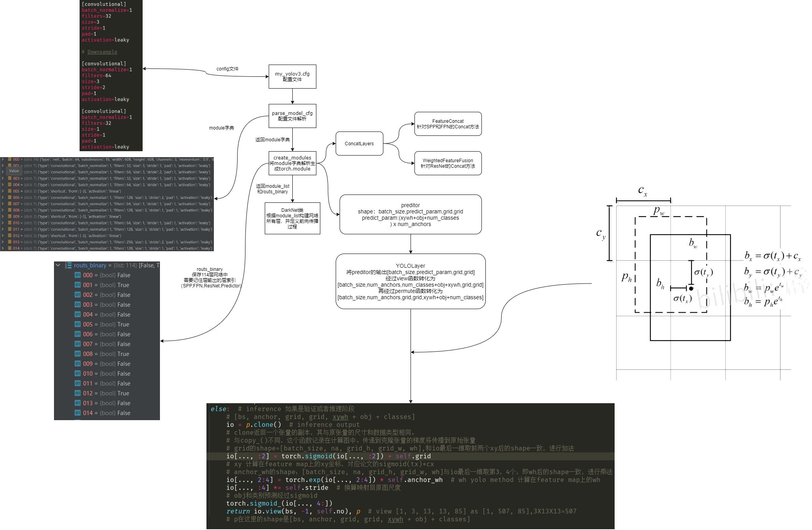
Task: Click the bool icon of routs_binary 010
Action: point(78,374)
